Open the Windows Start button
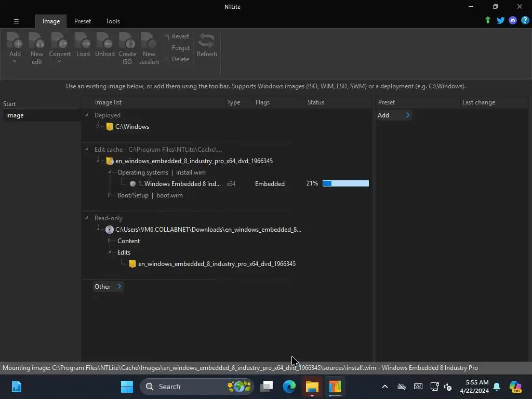Image resolution: width=532 pixels, height=399 pixels. click(127, 387)
